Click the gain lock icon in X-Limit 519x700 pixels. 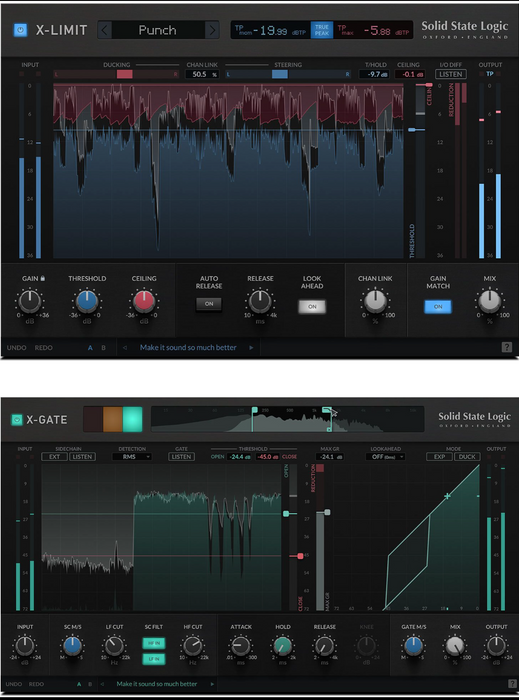click(x=42, y=278)
